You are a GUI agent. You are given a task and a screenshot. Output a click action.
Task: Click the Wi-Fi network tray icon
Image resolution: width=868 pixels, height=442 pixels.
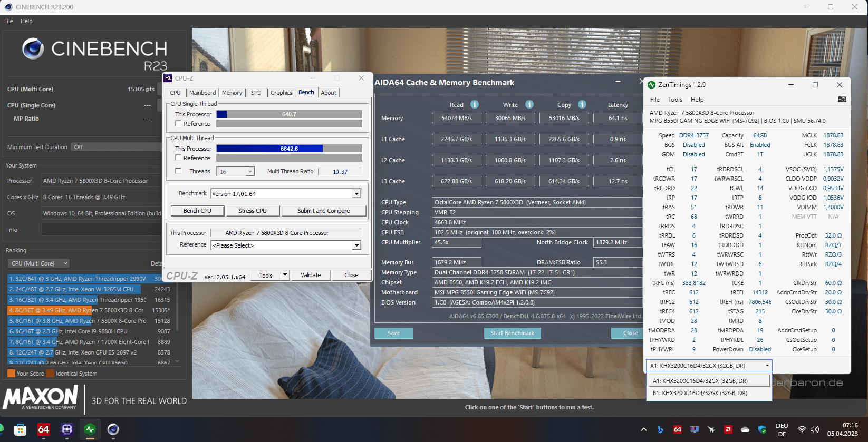(802, 429)
